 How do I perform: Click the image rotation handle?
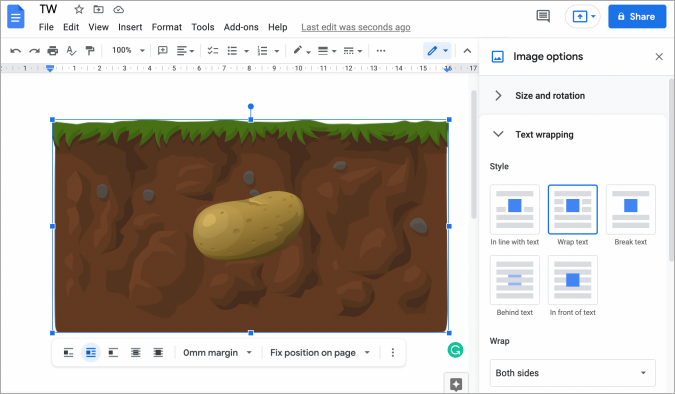click(x=251, y=106)
